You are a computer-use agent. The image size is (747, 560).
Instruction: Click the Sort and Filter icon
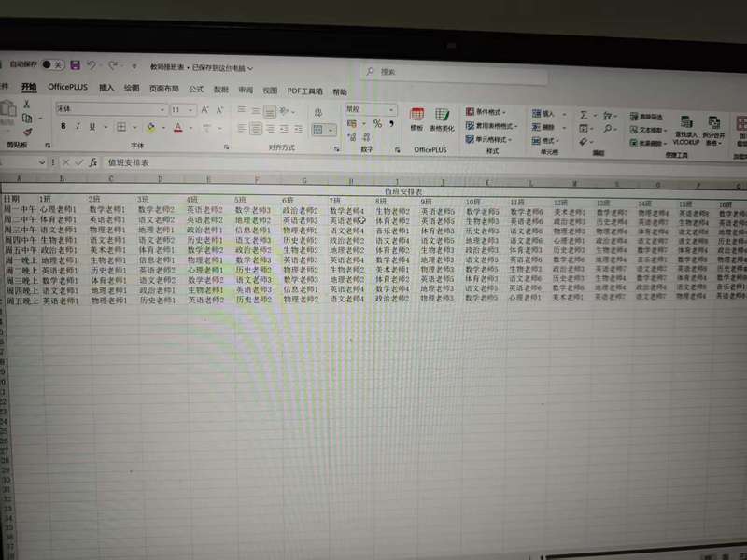(608, 116)
